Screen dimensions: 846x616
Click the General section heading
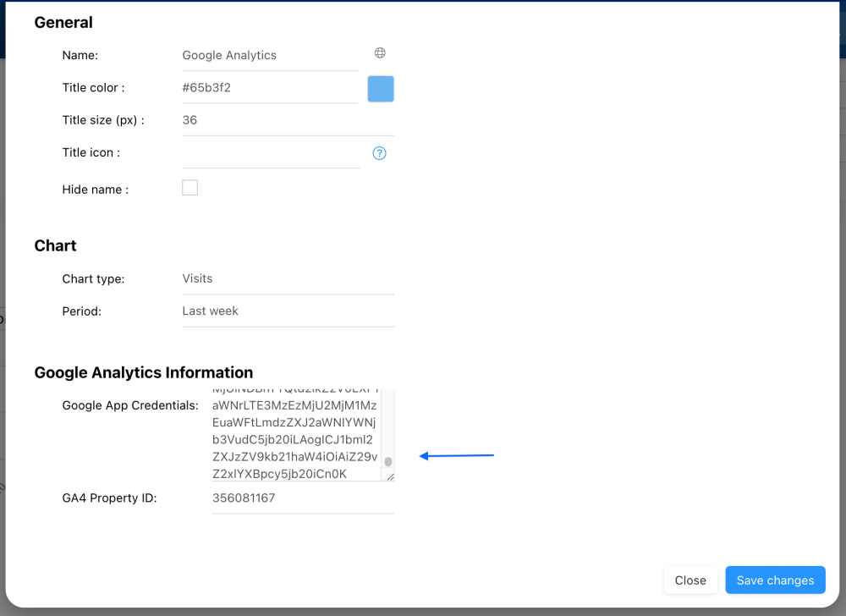click(x=63, y=23)
